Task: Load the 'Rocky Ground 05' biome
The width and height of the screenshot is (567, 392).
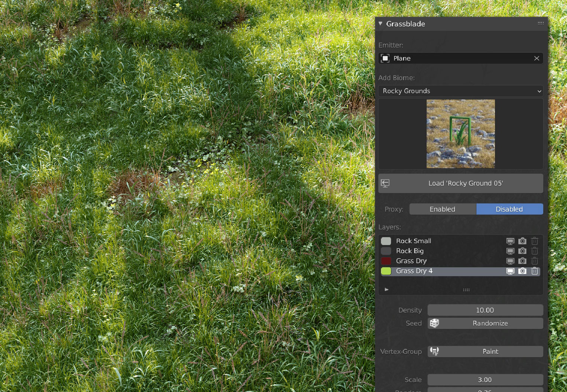Action: [x=461, y=183]
